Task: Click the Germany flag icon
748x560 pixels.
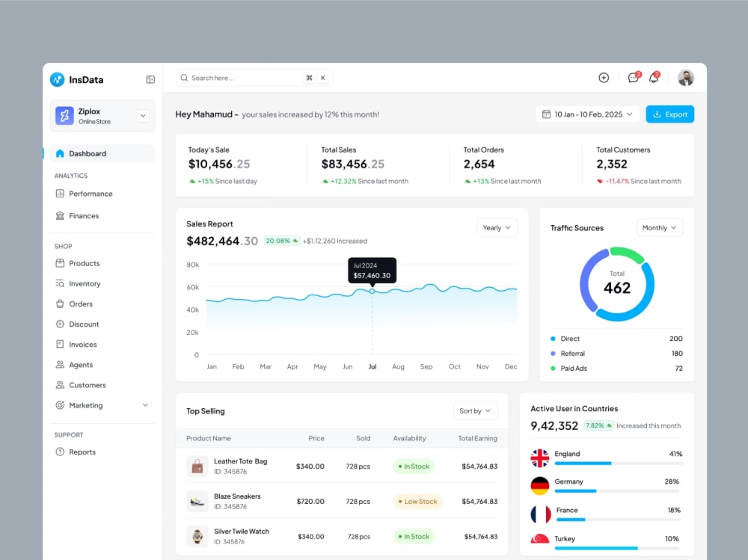Action: point(539,485)
